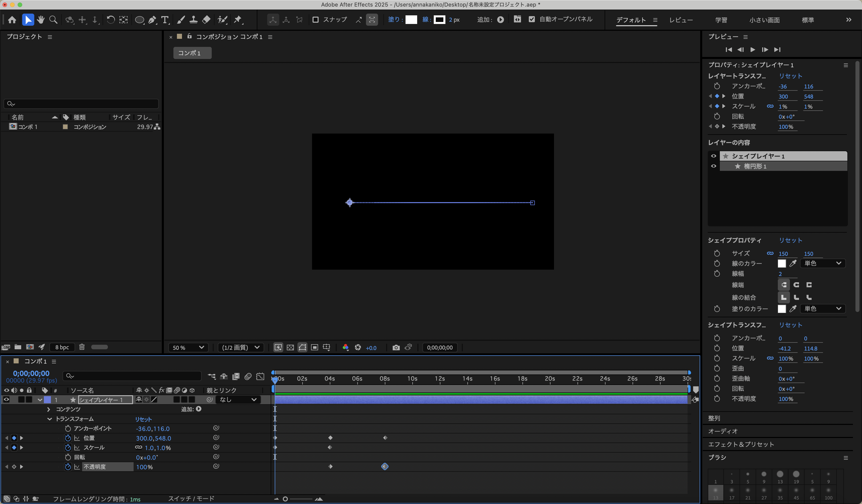Select the Zoom magnifier tool
The height and width of the screenshot is (504, 862).
coord(53,20)
